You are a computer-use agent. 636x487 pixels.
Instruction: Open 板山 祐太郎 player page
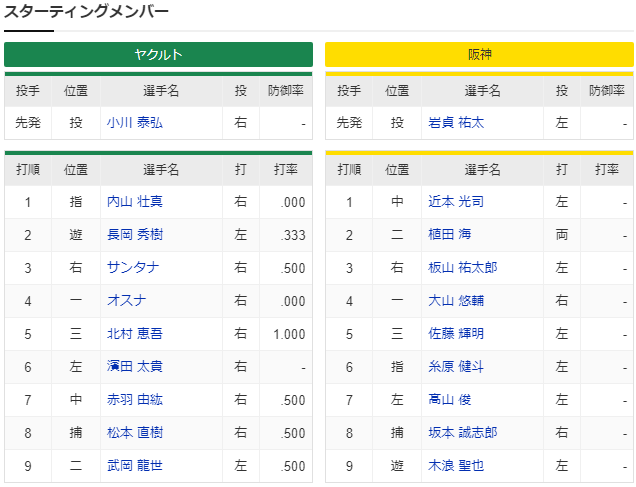[x=462, y=268]
